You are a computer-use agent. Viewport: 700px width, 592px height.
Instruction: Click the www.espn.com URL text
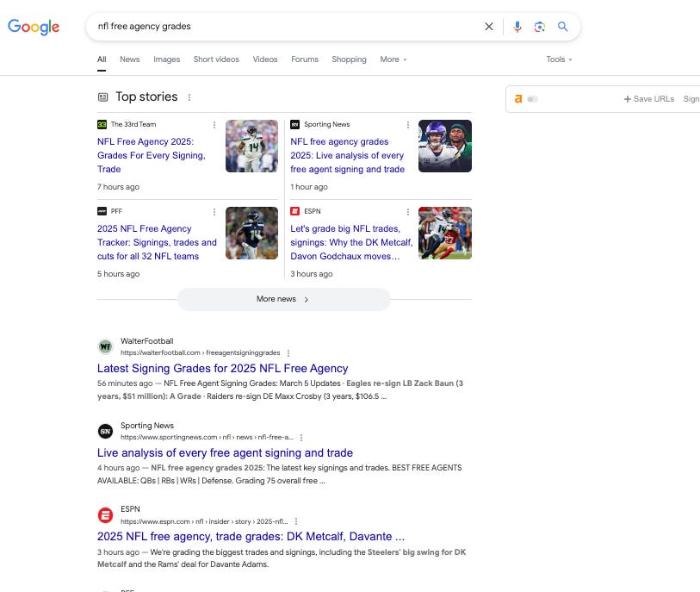(204, 521)
